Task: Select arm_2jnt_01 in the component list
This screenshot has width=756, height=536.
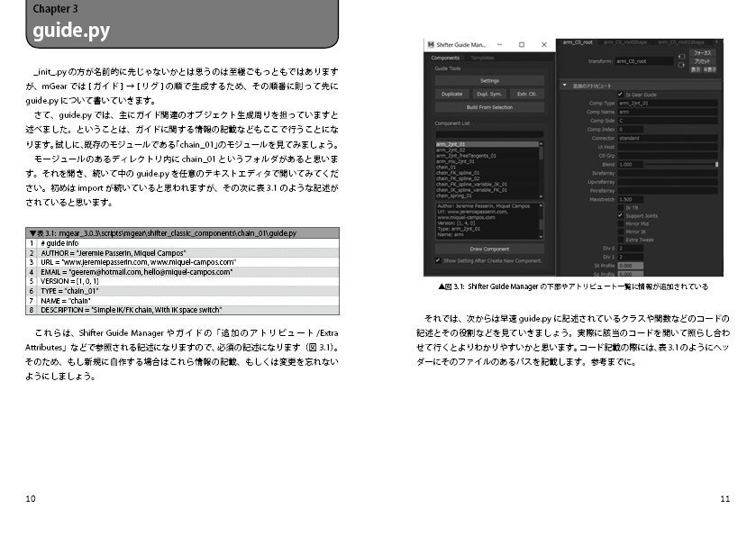Action: coord(487,144)
